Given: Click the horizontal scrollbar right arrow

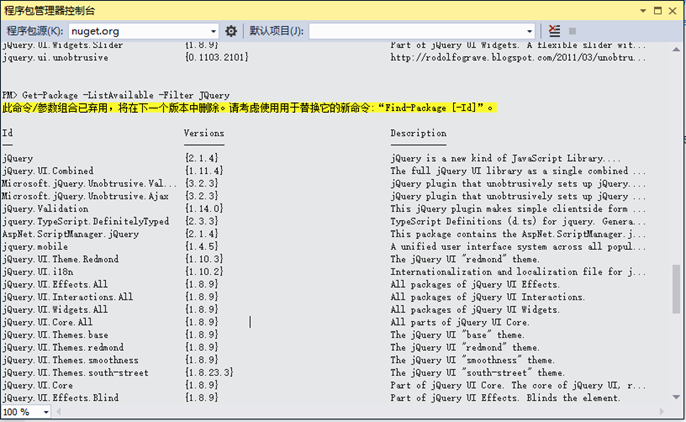Looking at the screenshot, I should 661,412.
